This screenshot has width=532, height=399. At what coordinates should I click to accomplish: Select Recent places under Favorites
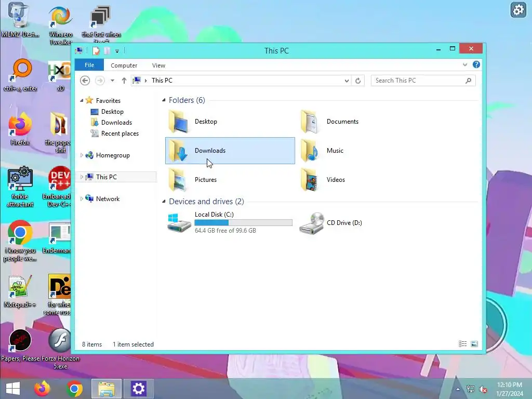(x=120, y=134)
